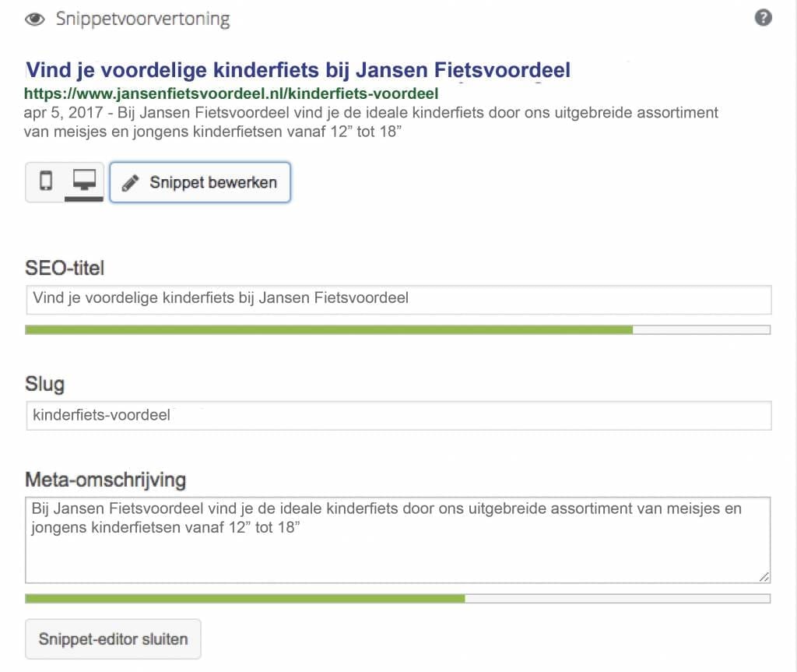Click the SEO-titel field label
Image resolution: width=797 pixels, height=672 pixels.
click(x=65, y=269)
